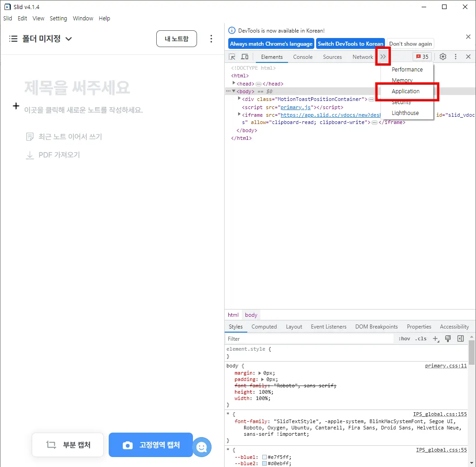This screenshot has height=467, width=476.
Task: Expand the iframe element node
Action: click(239, 114)
